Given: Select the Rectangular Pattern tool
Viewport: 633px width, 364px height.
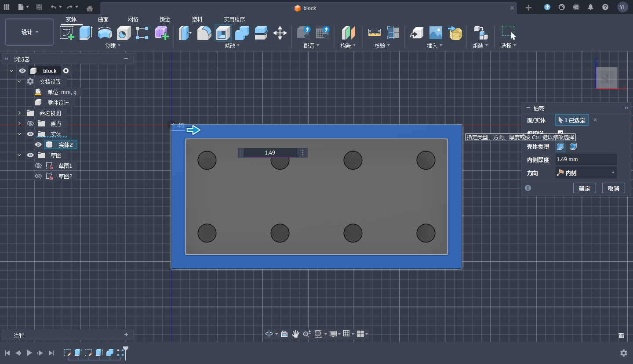Looking at the screenshot, I should click(142, 33).
